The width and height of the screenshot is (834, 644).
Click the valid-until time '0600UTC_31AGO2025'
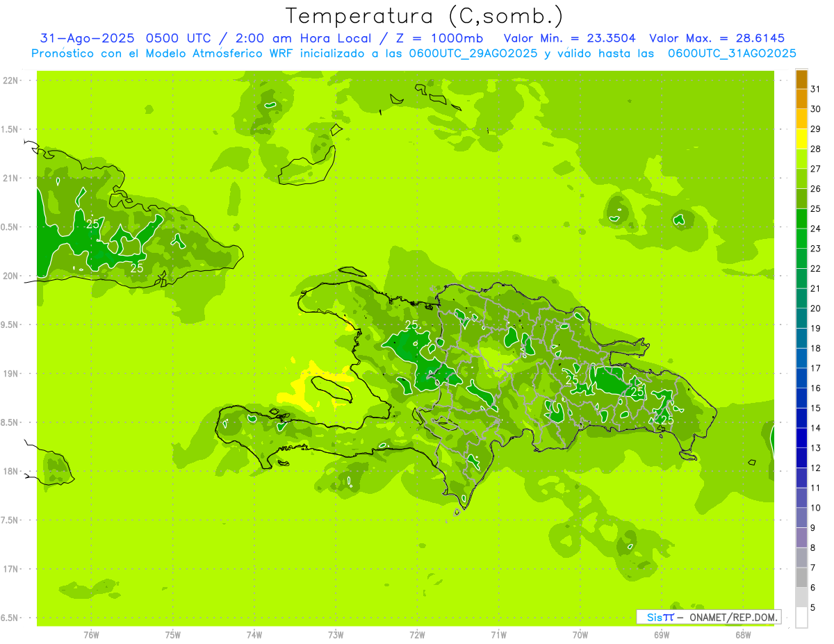[x=732, y=53]
